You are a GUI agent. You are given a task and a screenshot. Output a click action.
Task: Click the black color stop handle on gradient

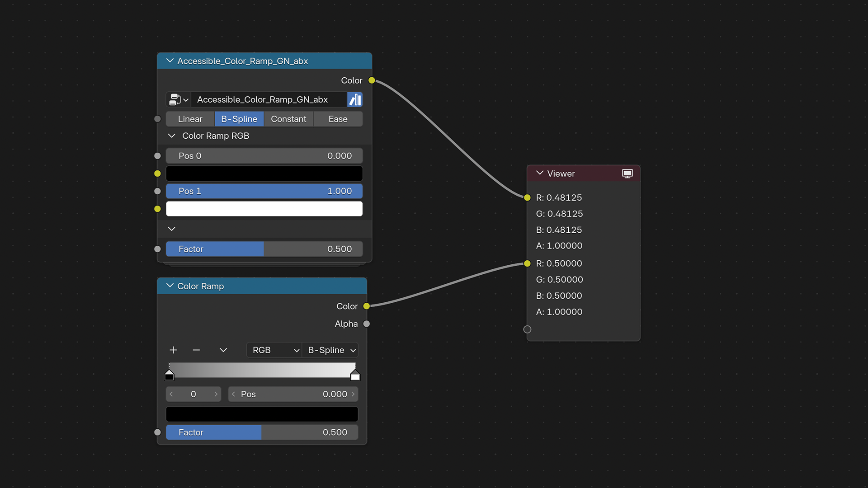[x=169, y=375]
